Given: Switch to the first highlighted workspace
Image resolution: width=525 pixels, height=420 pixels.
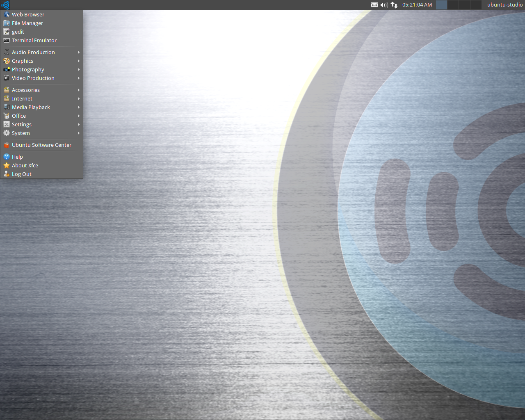Looking at the screenshot, I should click(x=441, y=5).
